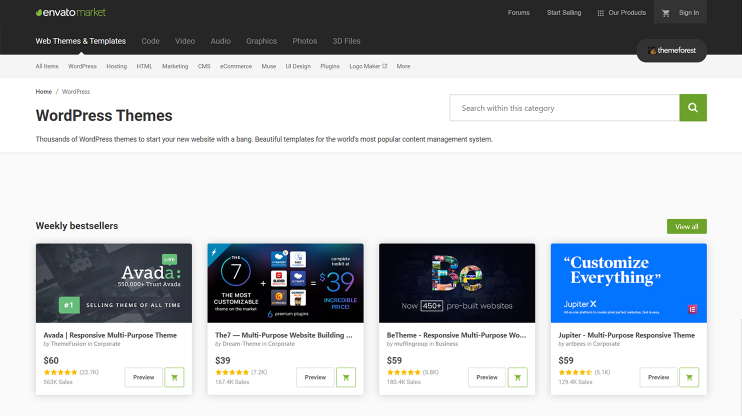Open HTML submenu item
This screenshot has height=416, width=742.
[144, 66]
